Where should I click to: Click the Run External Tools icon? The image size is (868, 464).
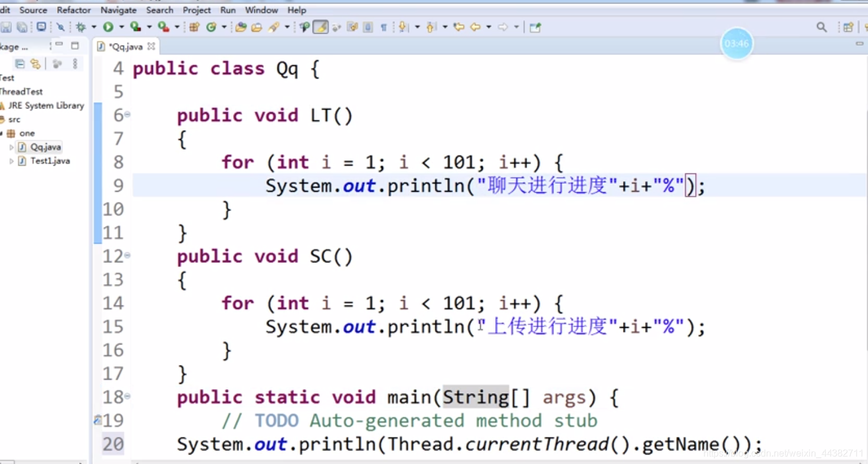(163, 27)
